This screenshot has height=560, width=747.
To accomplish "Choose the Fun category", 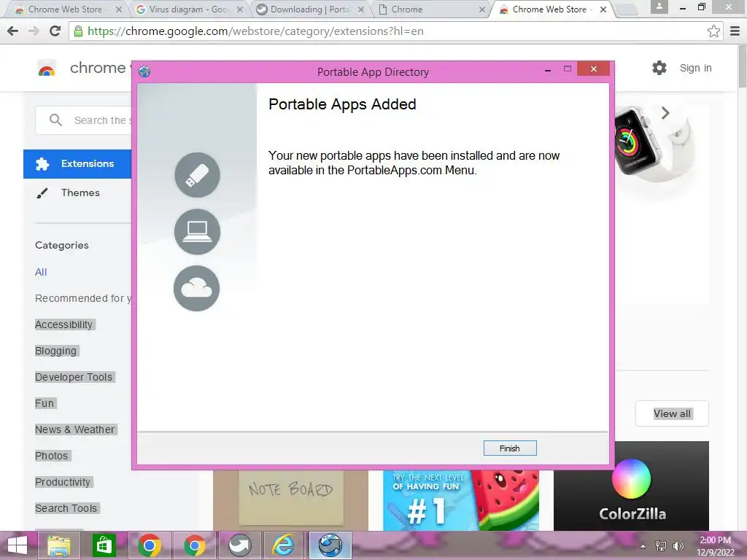I will click(44, 403).
